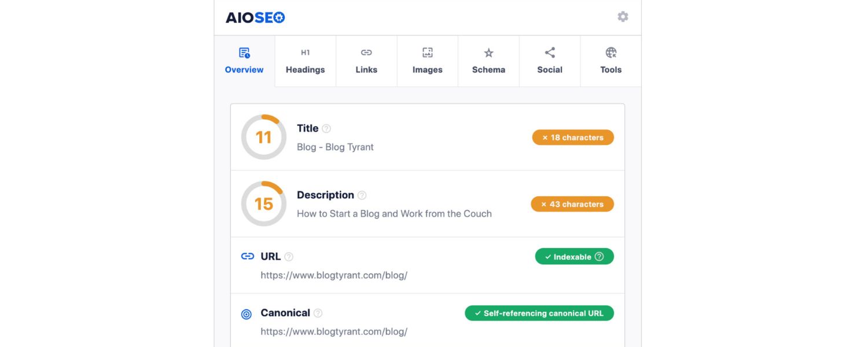Screen dimensions: 868x347
Task: Click the Indexable help icon
Action: pos(599,256)
